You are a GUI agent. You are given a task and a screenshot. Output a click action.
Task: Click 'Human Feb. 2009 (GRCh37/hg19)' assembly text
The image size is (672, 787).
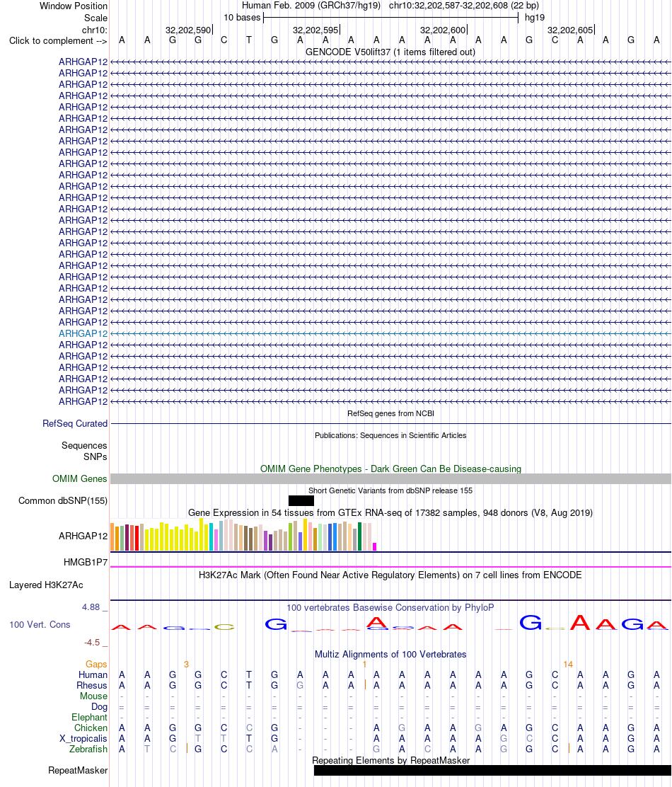[311, 6]
